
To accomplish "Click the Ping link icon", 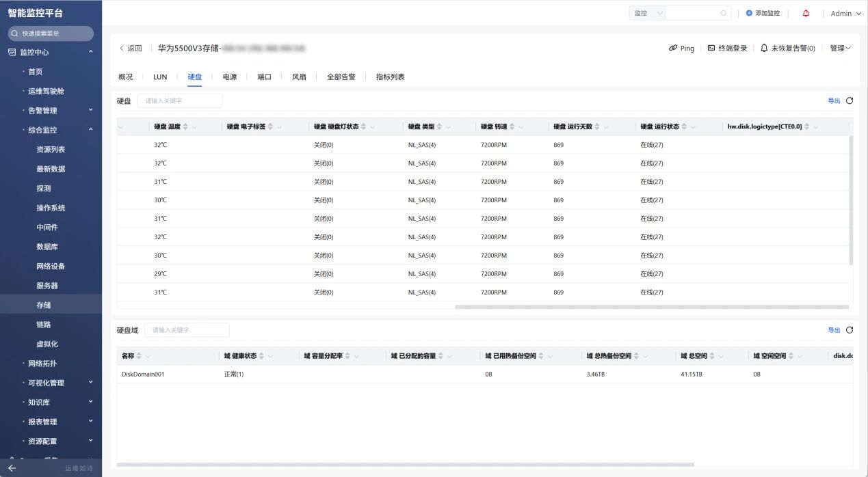I will point(673,49).
